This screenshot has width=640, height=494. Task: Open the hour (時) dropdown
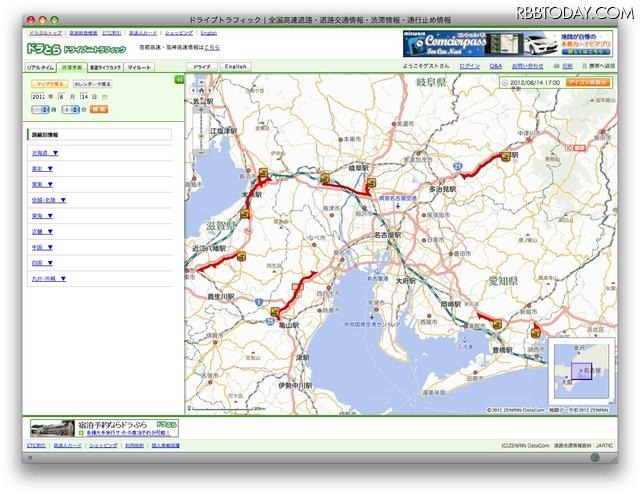(x=40, y=109)
